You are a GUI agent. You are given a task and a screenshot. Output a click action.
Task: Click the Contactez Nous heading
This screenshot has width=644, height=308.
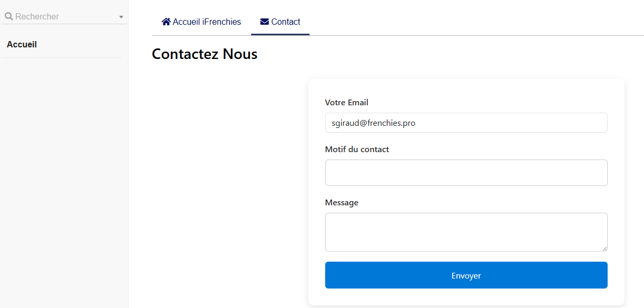coord(204,54)
